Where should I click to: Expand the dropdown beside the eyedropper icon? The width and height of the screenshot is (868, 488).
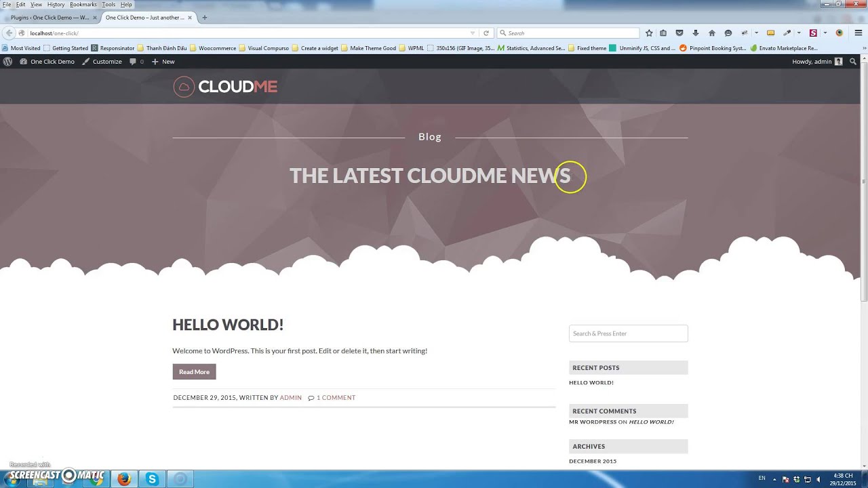point(799,33)
